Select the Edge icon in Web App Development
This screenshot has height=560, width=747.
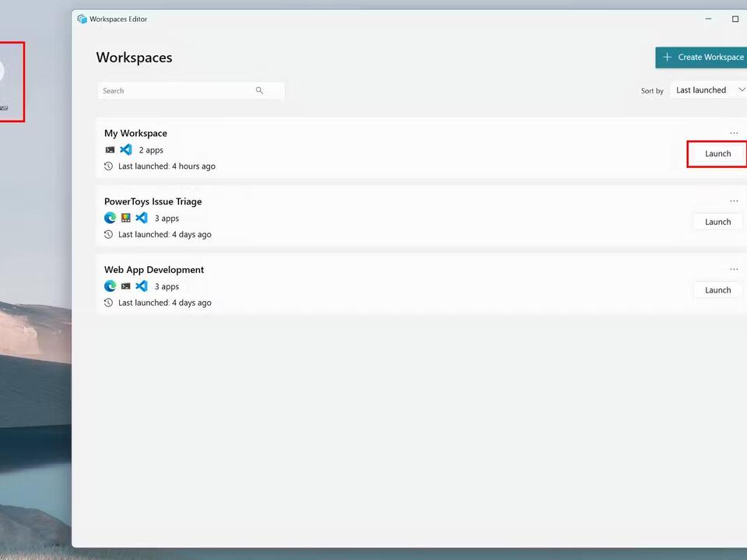tap(110, 286)
